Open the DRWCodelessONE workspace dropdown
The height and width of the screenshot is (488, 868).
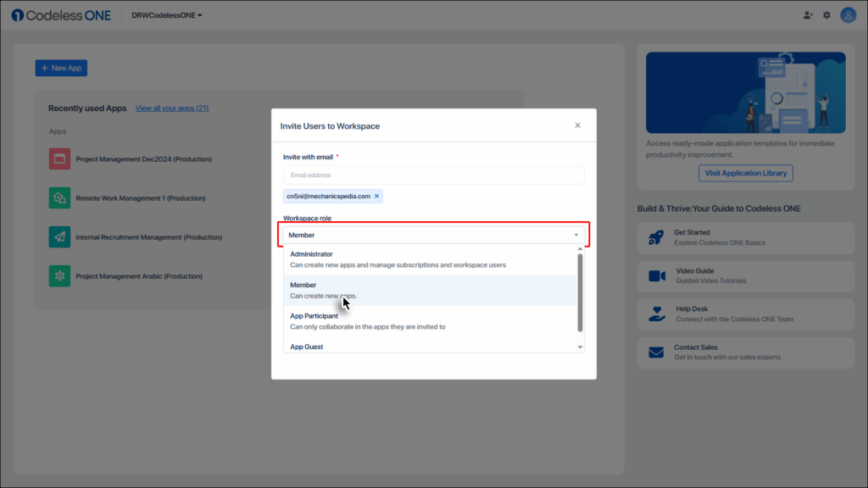[167, 15]
